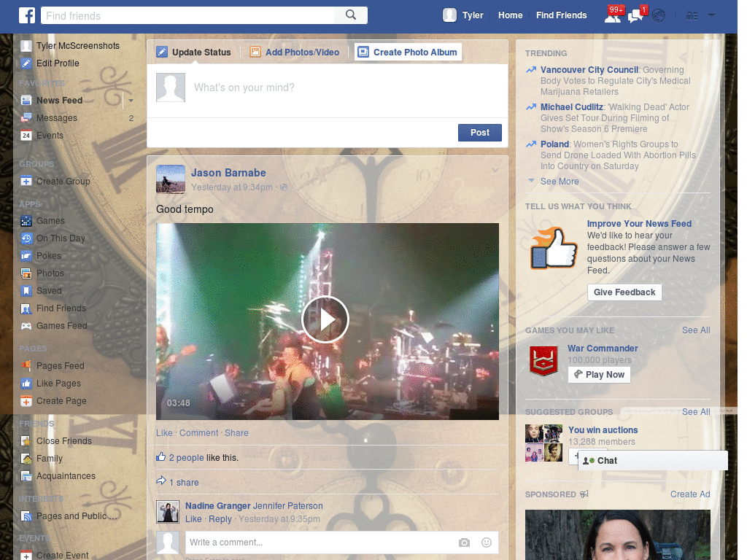
Task: Open messages icon in top bar
Action: 635,15
